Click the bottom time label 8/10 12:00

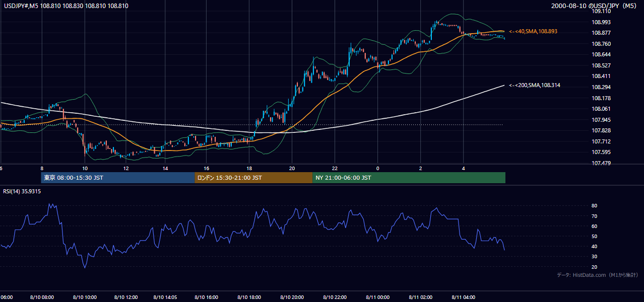point(125,297)
